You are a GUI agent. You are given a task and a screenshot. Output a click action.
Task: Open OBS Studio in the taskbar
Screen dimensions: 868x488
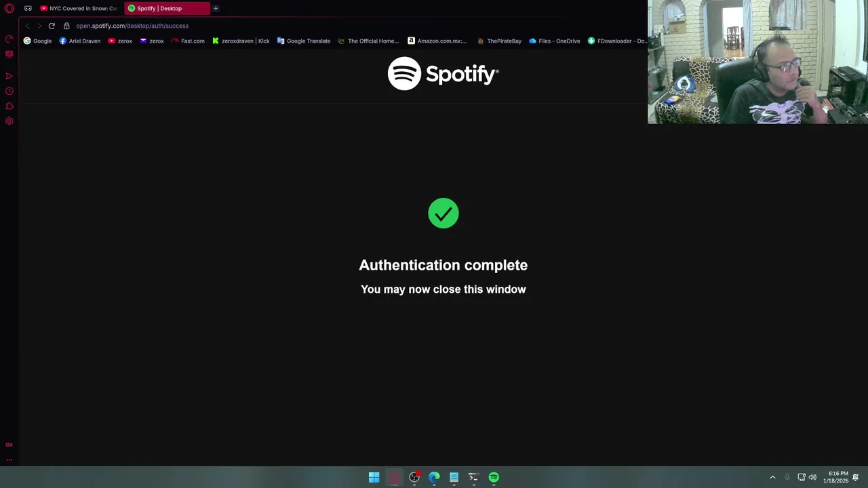414,477
